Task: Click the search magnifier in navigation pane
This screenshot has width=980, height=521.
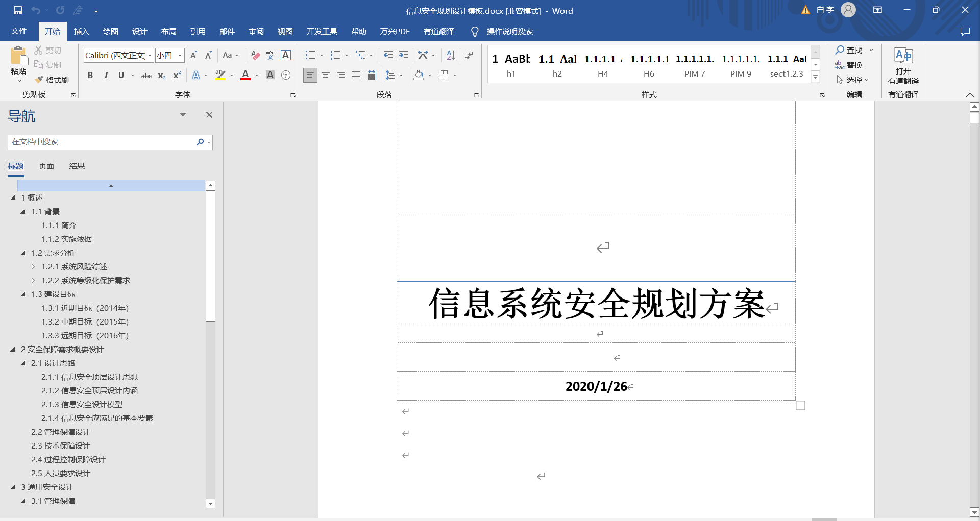Action: tap(200, 142)
